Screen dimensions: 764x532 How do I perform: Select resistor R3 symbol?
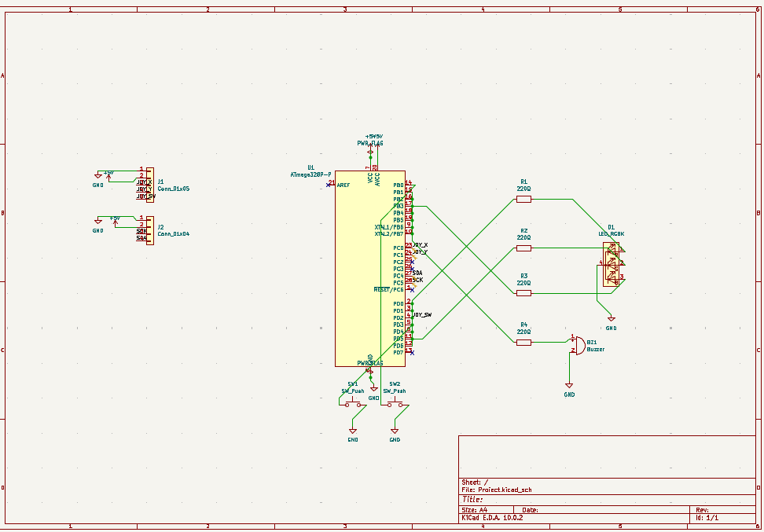(x=523, y=293)
